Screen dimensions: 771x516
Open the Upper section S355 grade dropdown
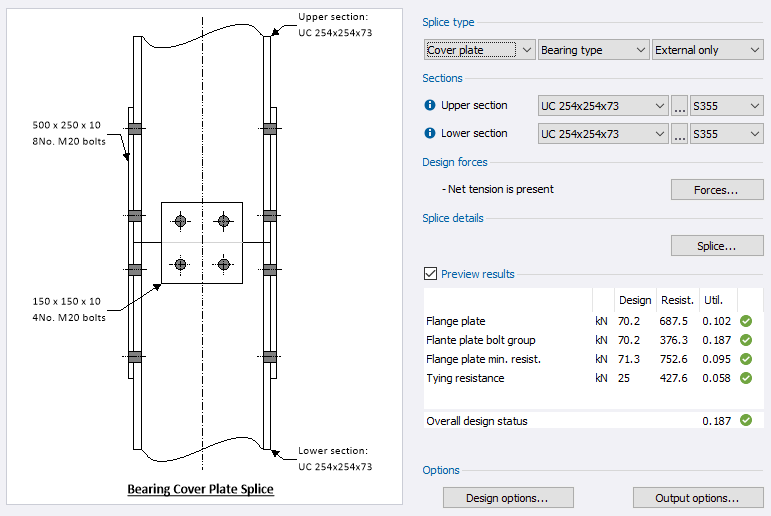tap(727, 106)
